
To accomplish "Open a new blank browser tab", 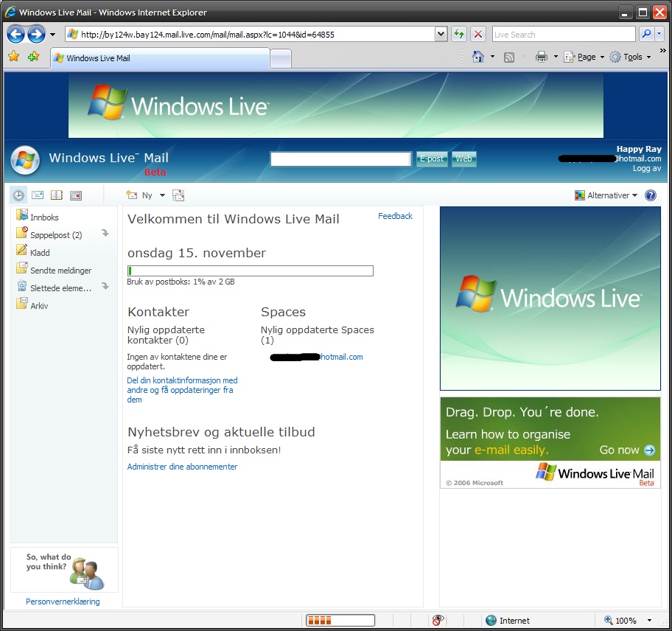I will 281,59.
